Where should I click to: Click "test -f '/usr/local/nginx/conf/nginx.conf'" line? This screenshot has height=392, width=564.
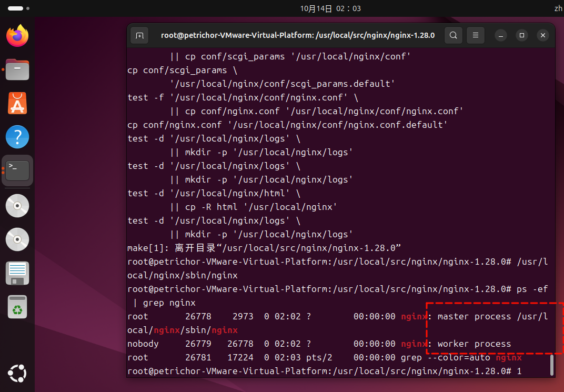(x=243, y=98)
